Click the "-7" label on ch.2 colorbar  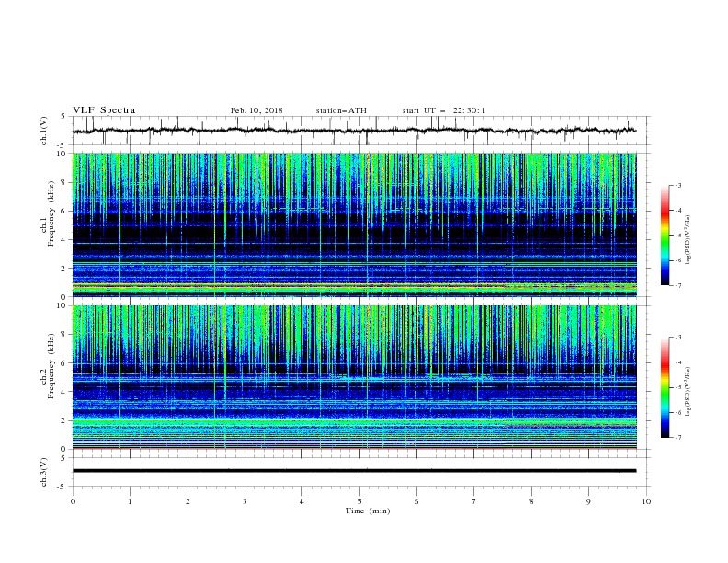[677, 438]
